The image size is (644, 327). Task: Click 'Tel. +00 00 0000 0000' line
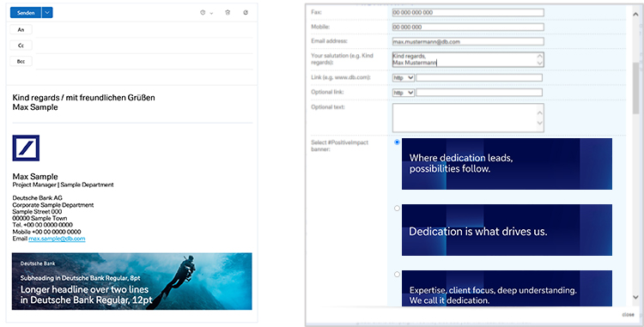coord(42,225)
